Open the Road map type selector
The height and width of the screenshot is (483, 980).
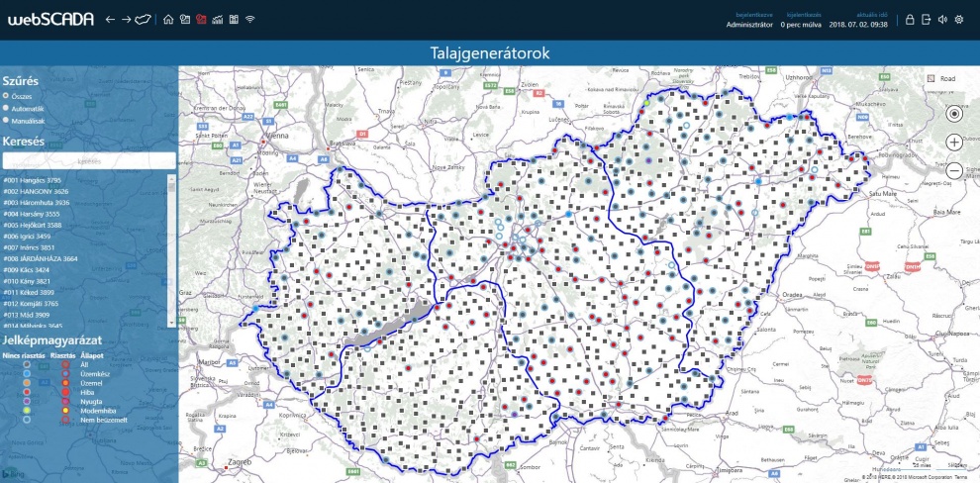(941, 79)
